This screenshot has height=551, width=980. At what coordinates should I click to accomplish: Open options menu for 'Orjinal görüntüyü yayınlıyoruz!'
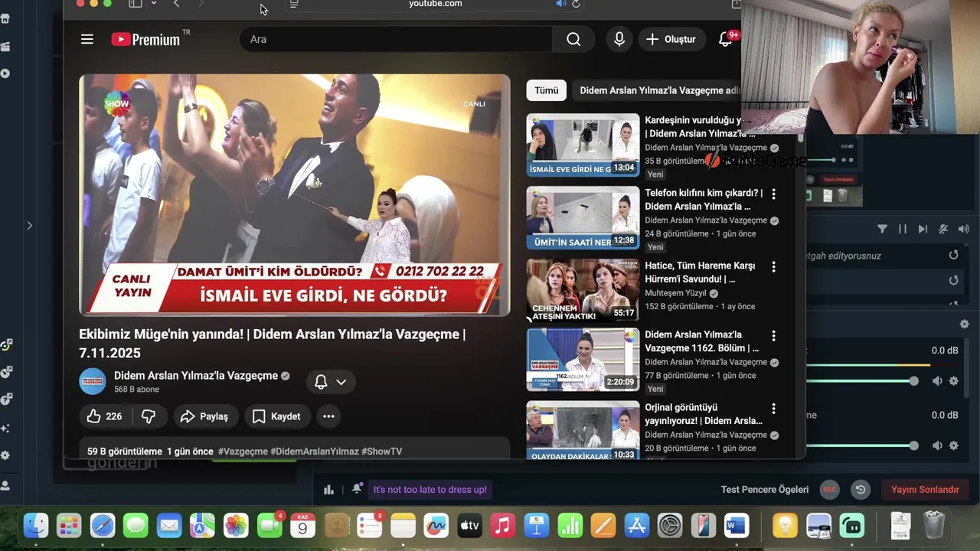click(773, 409)
